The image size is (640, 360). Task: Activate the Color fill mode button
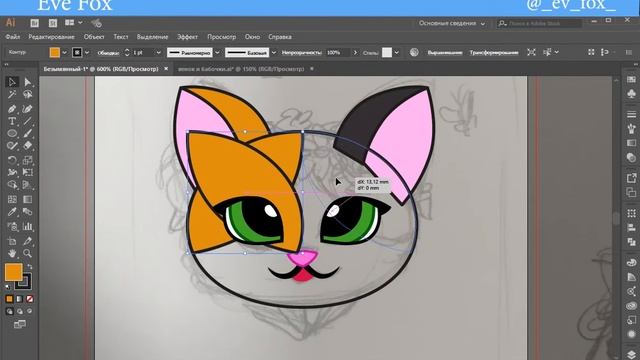point(9,299)
